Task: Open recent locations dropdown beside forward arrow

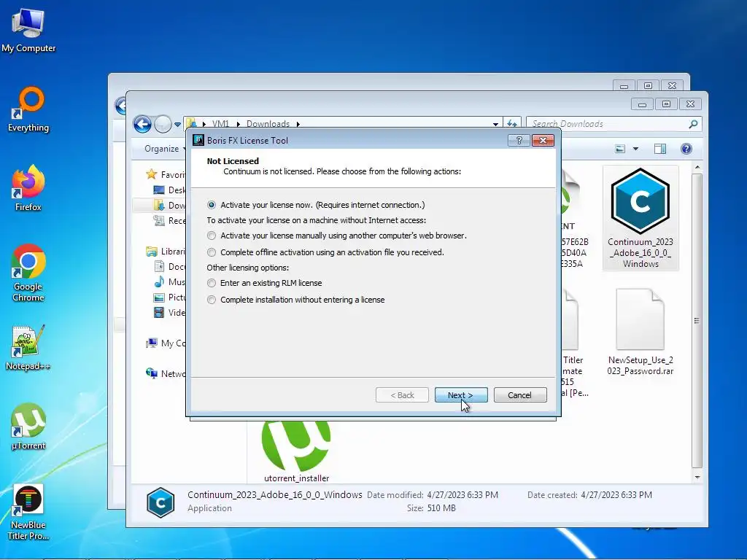Action: [x=177, y=124]
